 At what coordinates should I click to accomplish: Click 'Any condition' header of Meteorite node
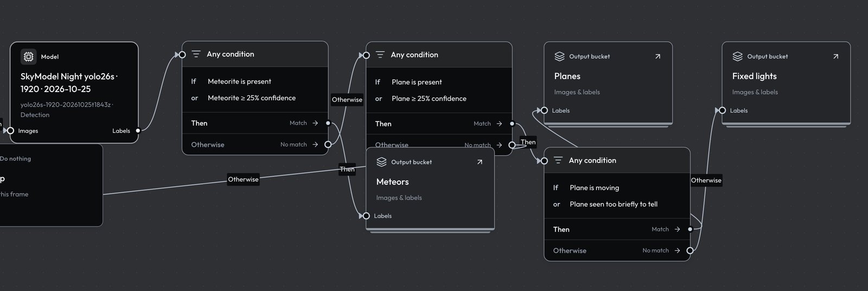pyautogui.click(x=230, y=54)
